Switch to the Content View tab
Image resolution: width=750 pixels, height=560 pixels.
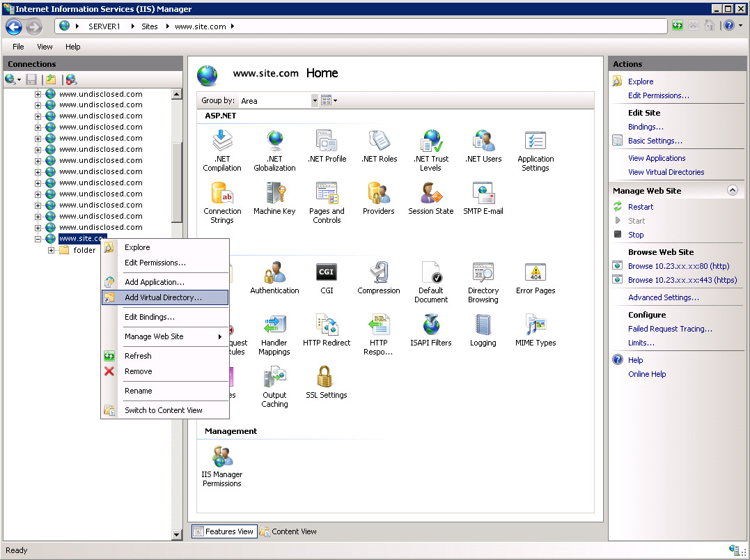coord(288,531)
